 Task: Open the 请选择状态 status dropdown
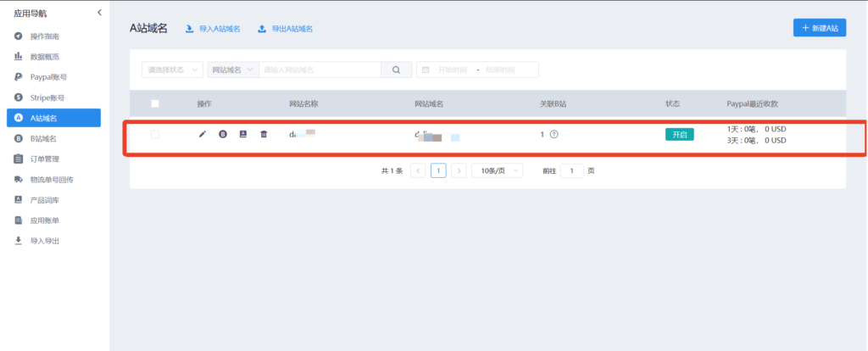coord(172,70)
